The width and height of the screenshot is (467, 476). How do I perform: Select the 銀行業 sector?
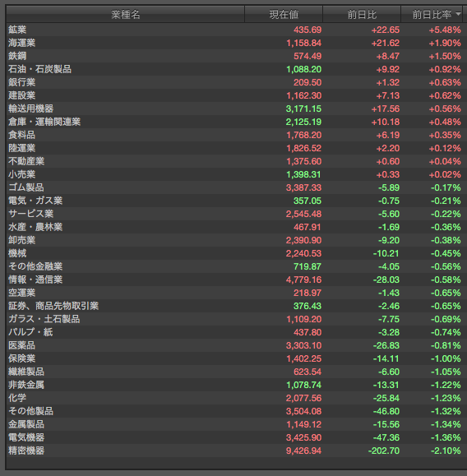[22, 82]
